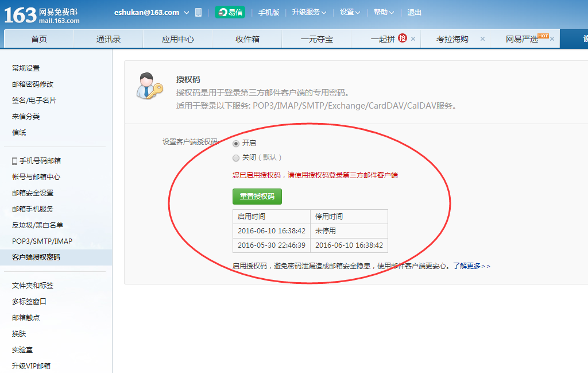Expand the 升级服务 dropdown menu
Screen dimensions: 588x373
[x=308, y=11]
